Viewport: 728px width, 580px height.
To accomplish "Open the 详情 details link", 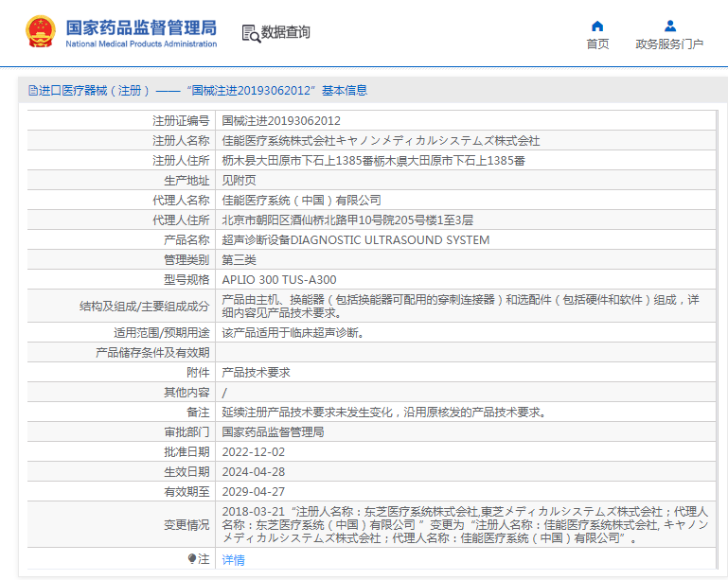I will coord(234,560).
